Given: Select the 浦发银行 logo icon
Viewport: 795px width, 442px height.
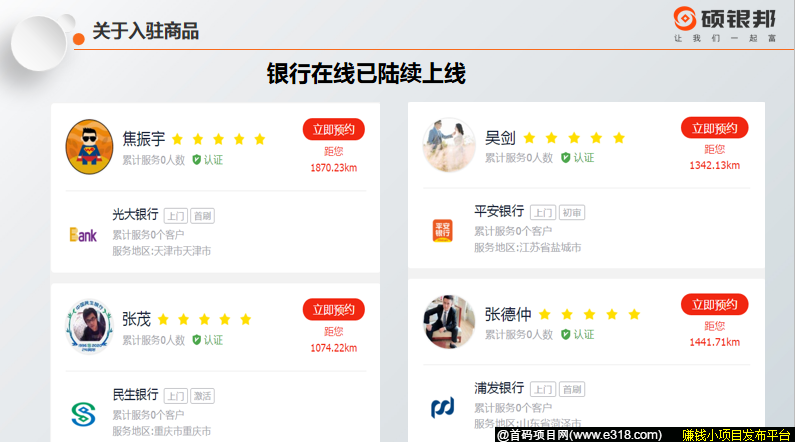Looking at the screenshot, I should pyautogui.click(x=442, y=407).
